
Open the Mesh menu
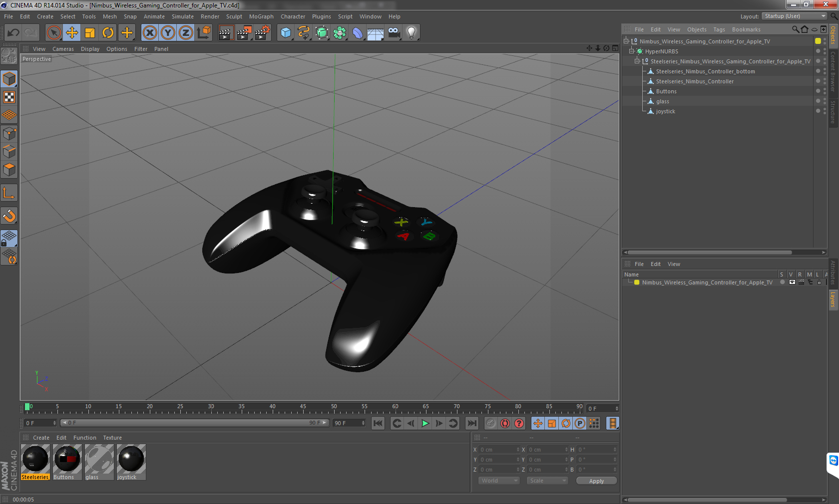tap(110, 16)
